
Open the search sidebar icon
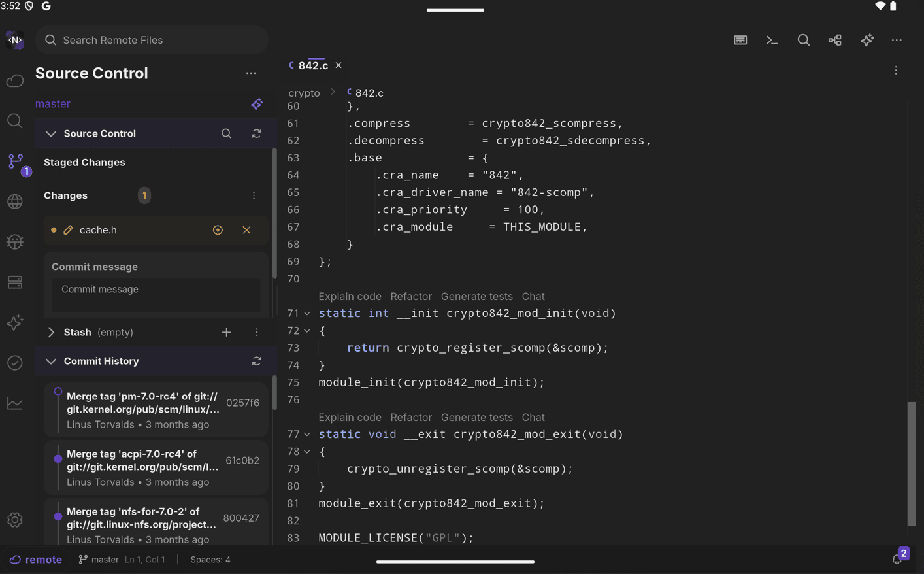(x=15, y=121)
